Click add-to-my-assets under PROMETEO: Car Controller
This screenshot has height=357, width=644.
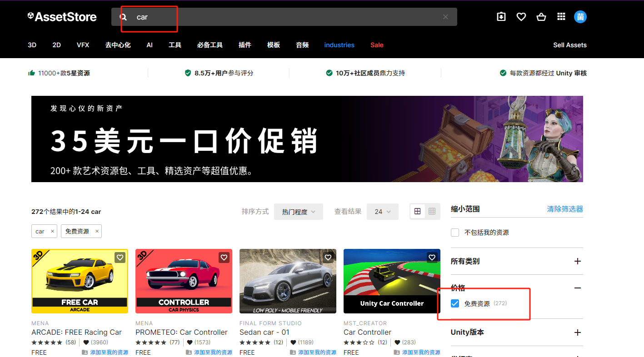pos(209,352)
